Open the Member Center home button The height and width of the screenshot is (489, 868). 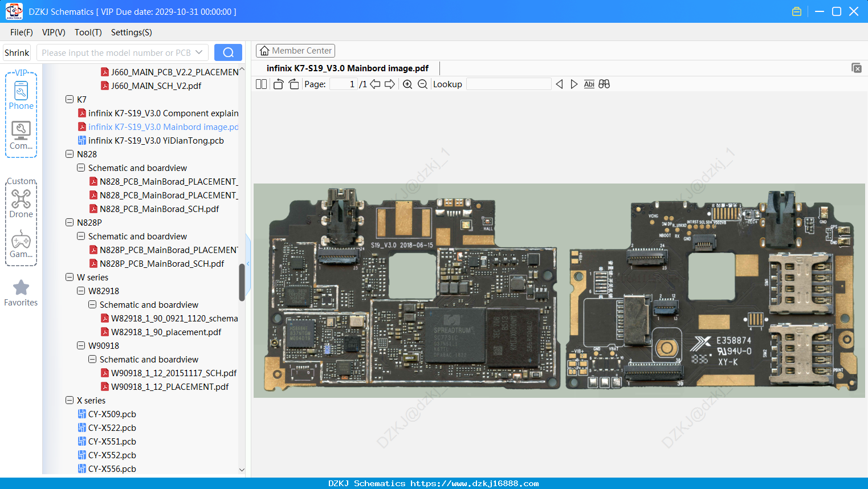(x=295, y=51)
